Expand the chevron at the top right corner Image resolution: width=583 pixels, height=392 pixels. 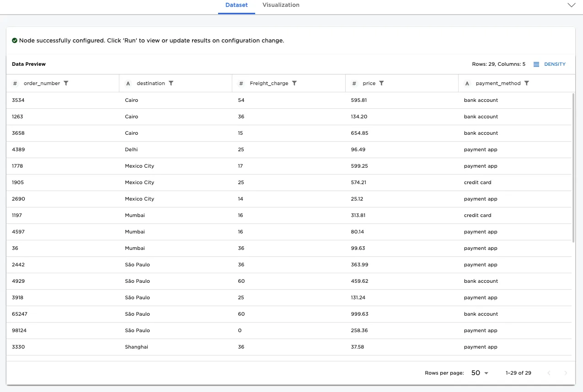click(571, 5)
